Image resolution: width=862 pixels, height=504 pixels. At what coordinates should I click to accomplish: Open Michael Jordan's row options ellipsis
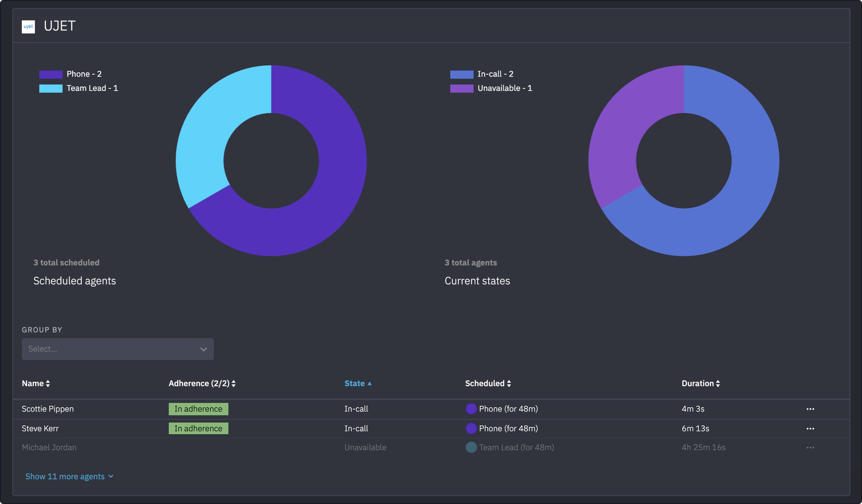tap(810, 448)
